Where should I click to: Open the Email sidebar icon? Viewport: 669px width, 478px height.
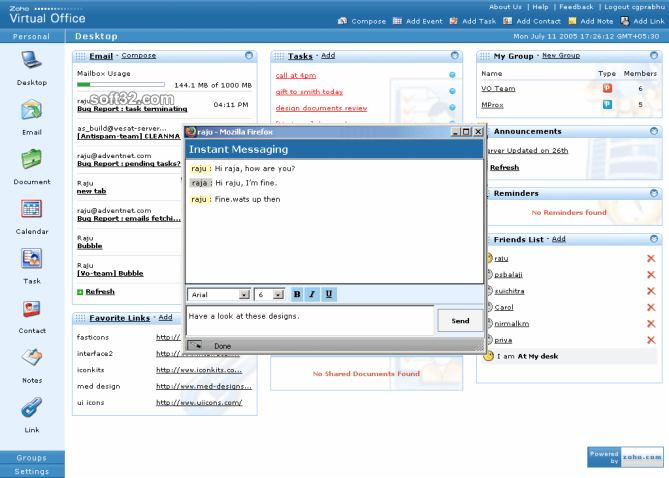click(x=32, y=110)
